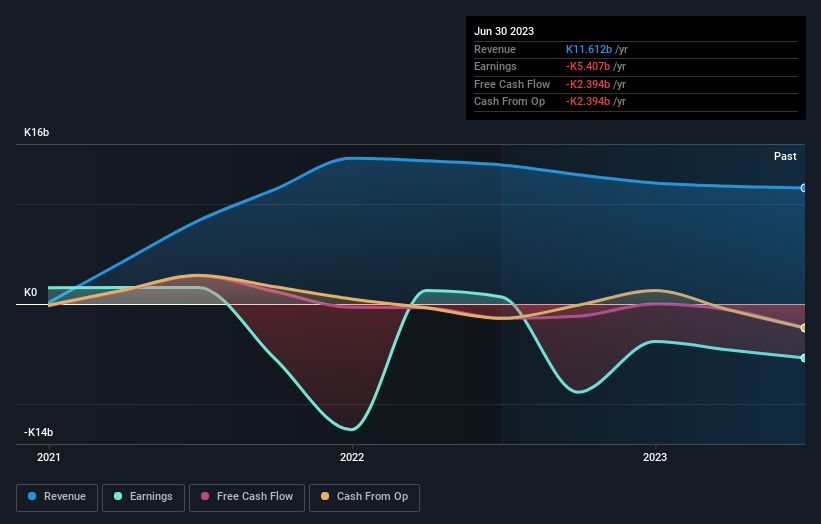The width and height of the screenshot is (821, 524).
Task: Click the 2023 x-axis label
Action: (655, 458)
